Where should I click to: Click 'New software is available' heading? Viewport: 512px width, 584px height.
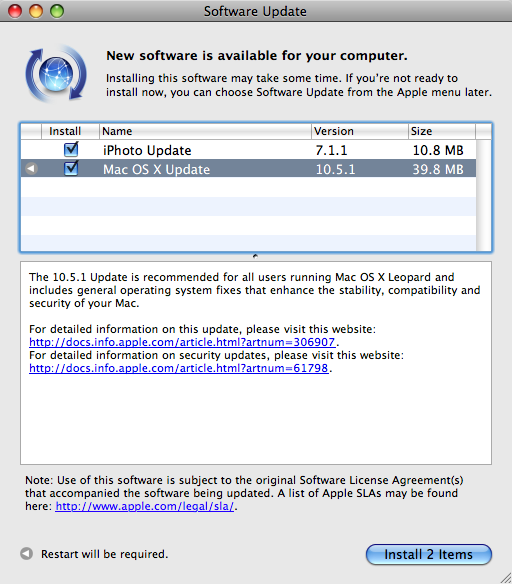[x=257, y=55]
